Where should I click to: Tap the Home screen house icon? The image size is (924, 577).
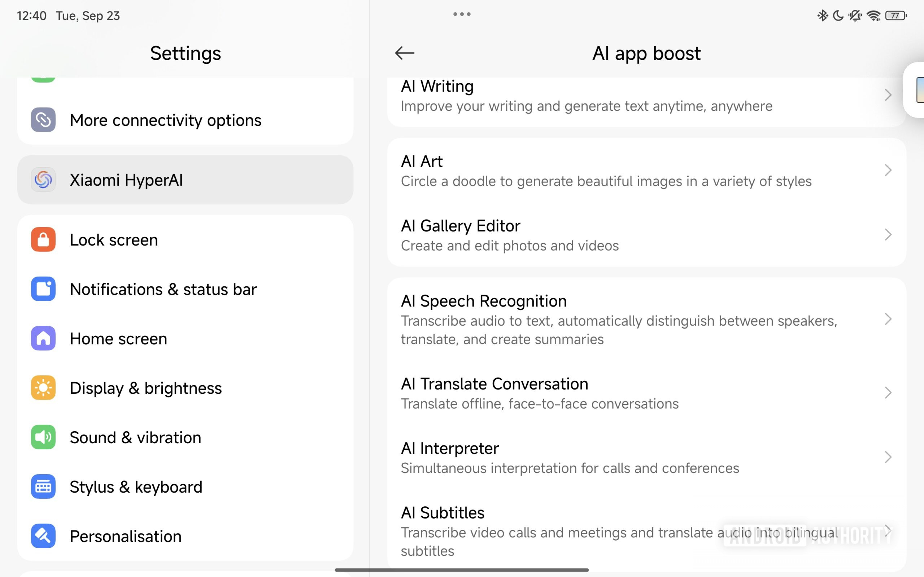(43, 338)
